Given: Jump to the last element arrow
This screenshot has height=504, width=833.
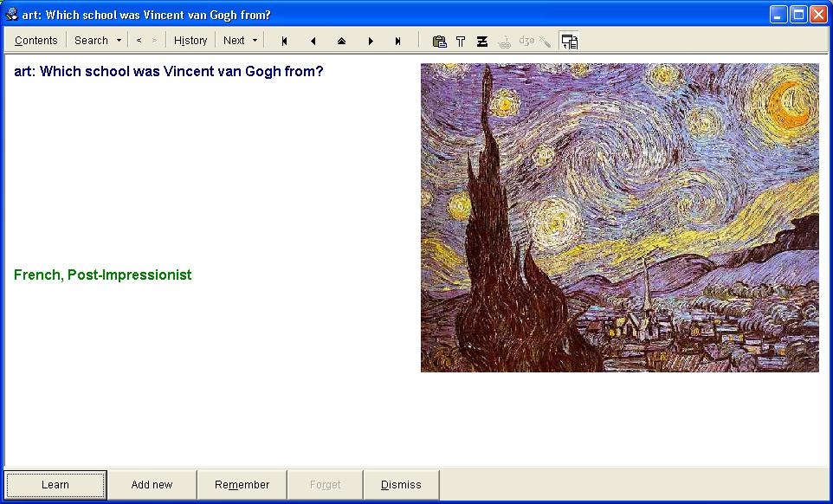Looking at the screenshot, I should click(398, 41).
